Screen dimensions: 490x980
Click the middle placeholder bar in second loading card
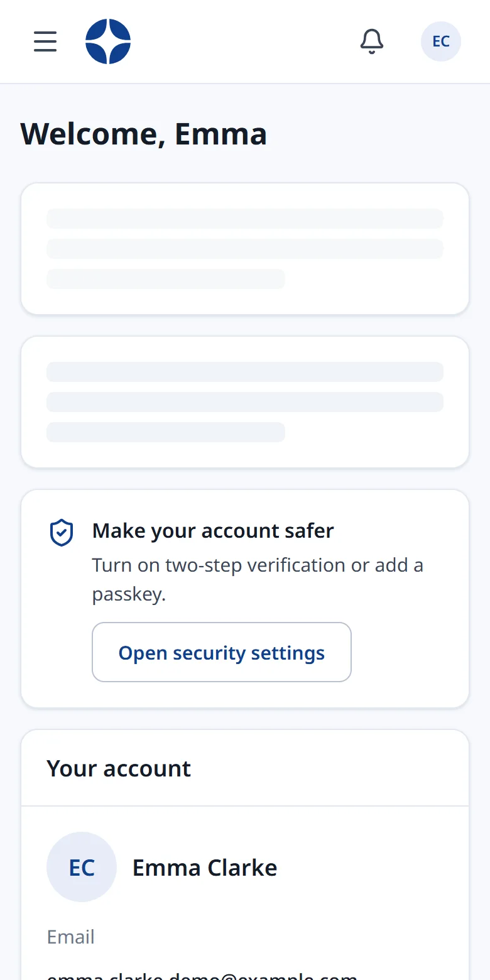[245, 402]
